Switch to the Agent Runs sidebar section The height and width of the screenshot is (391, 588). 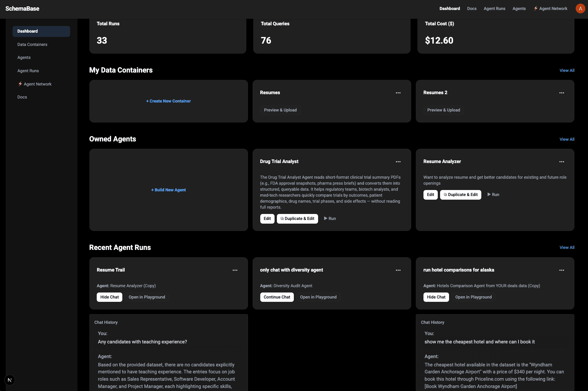tap(28, 71)
